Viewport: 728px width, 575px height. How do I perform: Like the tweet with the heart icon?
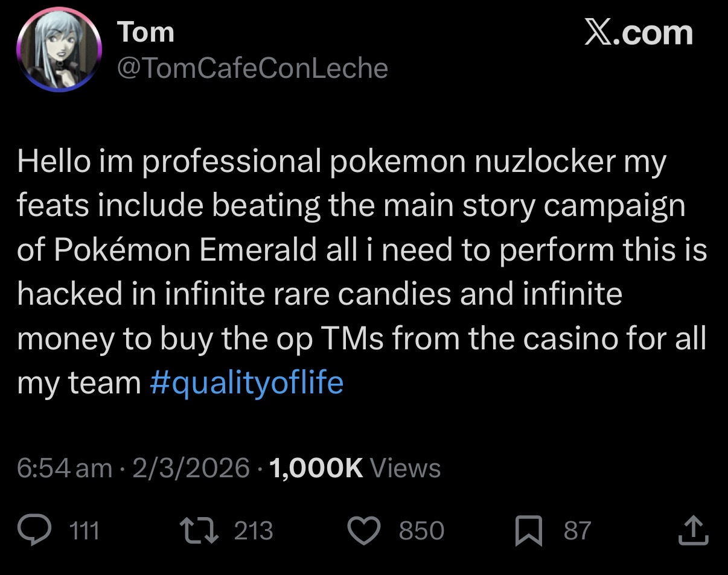365,530
